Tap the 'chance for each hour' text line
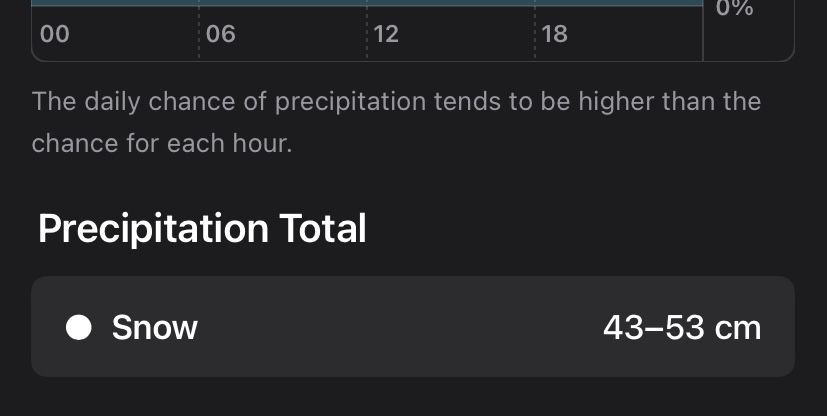 [161, 143]
